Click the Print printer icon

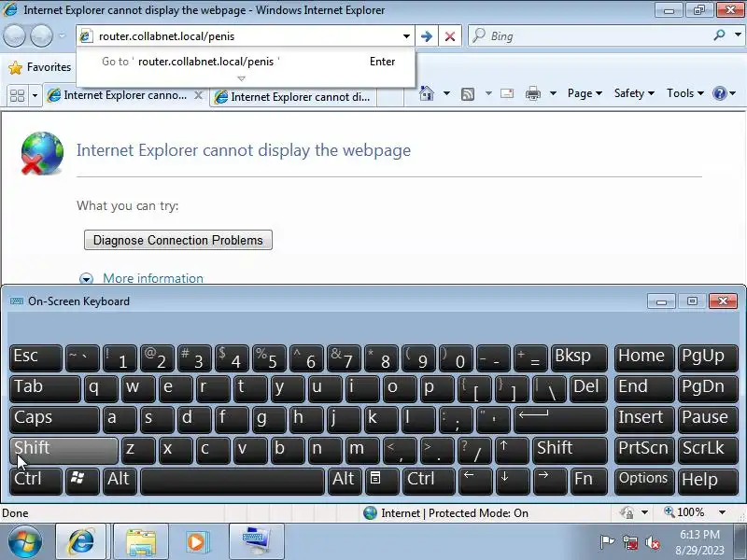[532, 93]
